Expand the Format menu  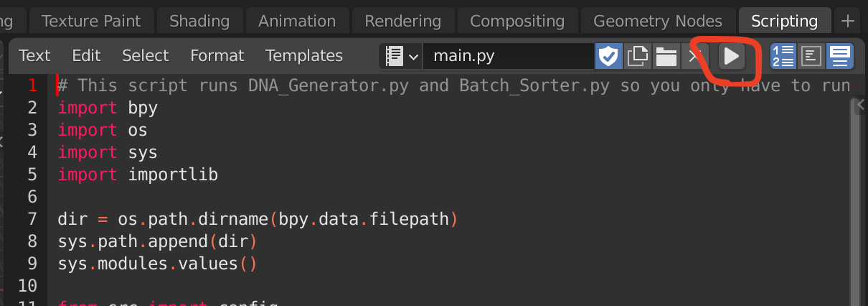[x=217, y=55]
